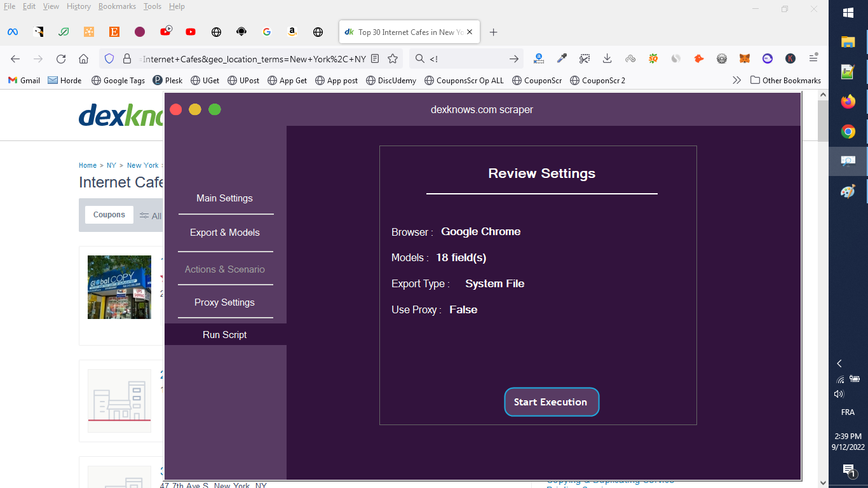The height and width of the screenshot is (488, 868).
Task: Open a new browser tab
Action: 494,32
